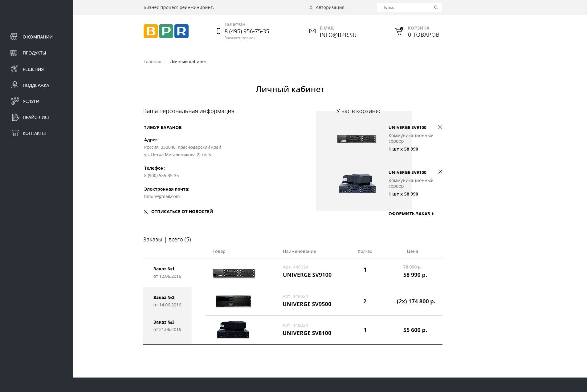Image resolution: width=587 pixels, height=392 pixels.
Task: Click the ТИМУР БАРАНОВ name
Action: tap(163, 127)
